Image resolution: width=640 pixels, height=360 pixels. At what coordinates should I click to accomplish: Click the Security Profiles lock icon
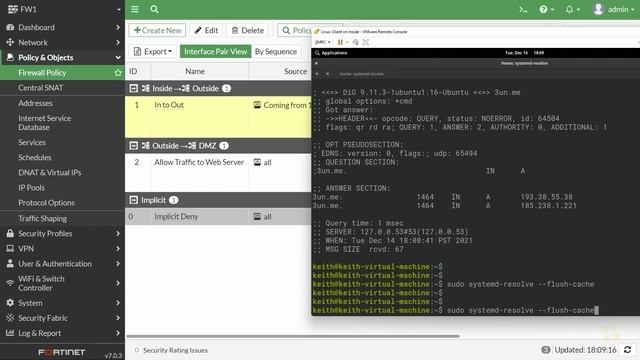click(x=10, y=233)
